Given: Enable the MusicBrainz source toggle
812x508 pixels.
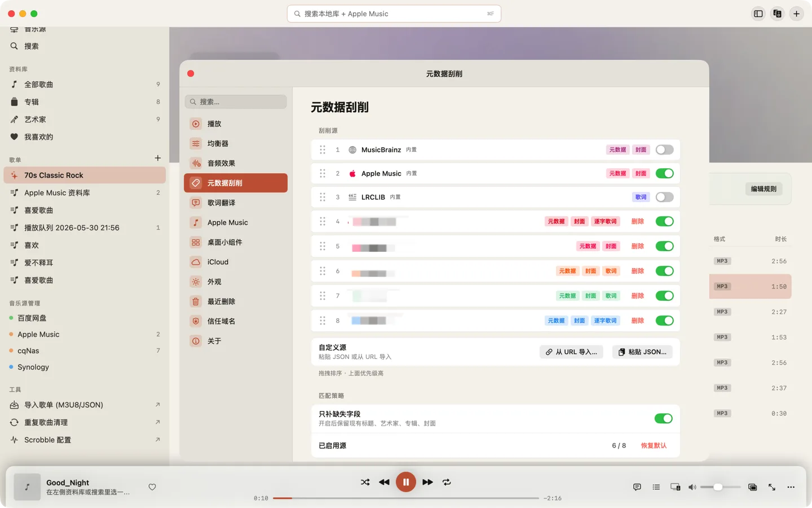Looking at the screenshot, I should coord(664,150).
